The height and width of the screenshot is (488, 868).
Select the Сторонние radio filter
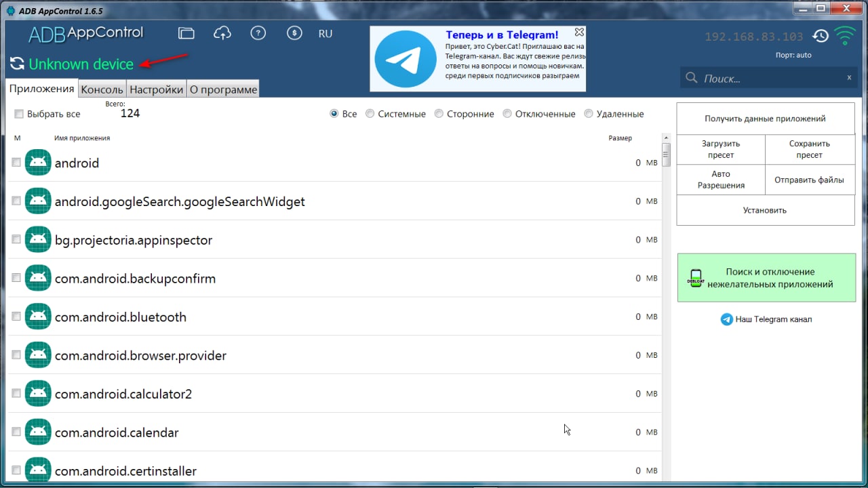(x=439, y=114)
